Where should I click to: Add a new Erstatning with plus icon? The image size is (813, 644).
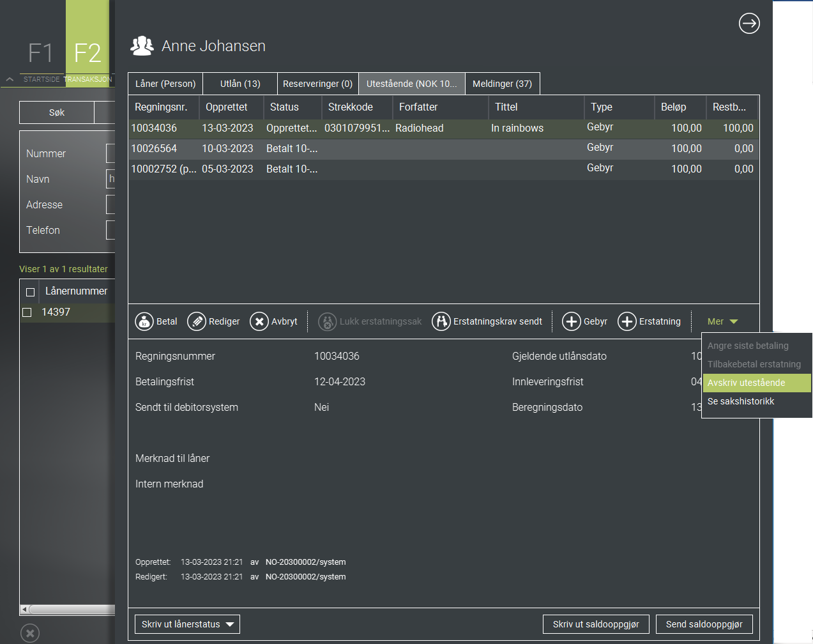click(x=627, y=321)
